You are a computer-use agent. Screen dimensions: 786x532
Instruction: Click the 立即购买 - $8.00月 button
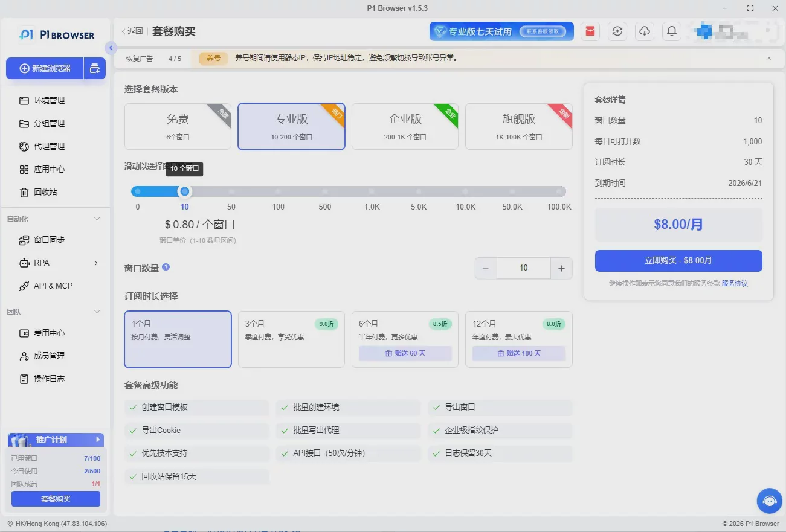click(678, 261)
